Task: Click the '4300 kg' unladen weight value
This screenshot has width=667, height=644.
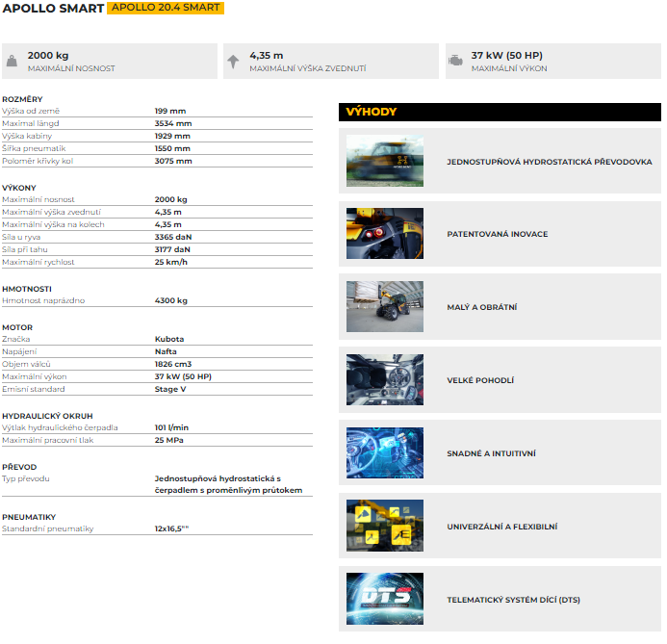Action: coord(171,300)
